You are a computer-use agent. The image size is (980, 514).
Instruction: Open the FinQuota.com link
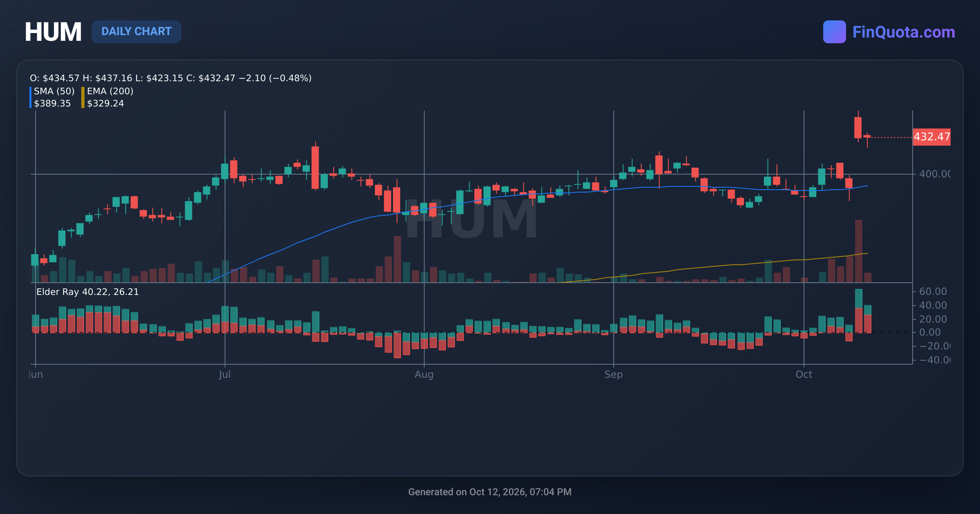click(904, 32)
